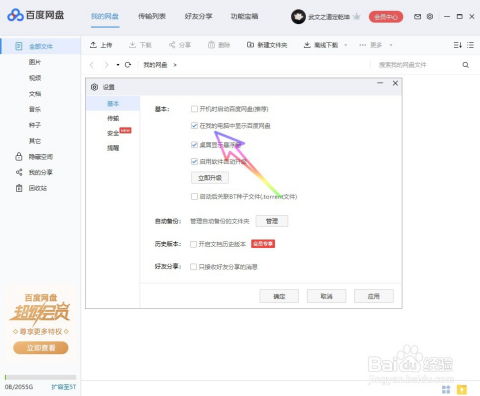This screenshot has width=480, height=396.
Task: Confirm settings with 确定 button
Action: coord(279,296)
